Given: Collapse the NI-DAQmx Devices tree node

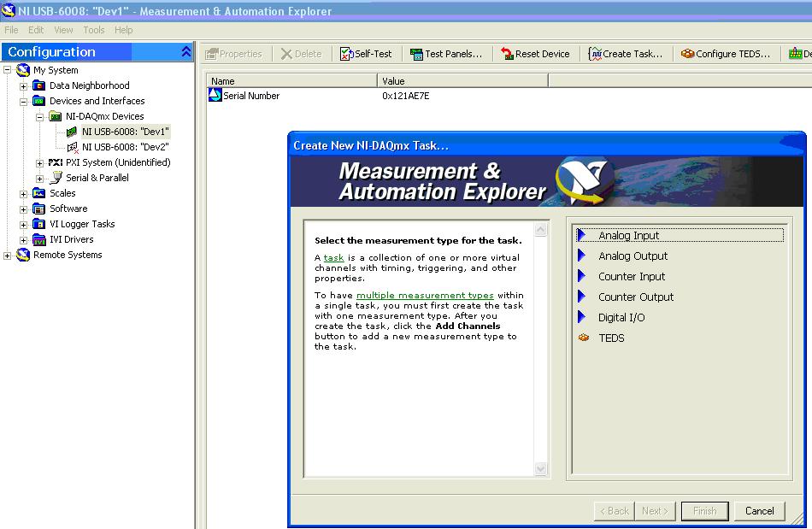Looking at the screenshot, I should click(39, 116).
